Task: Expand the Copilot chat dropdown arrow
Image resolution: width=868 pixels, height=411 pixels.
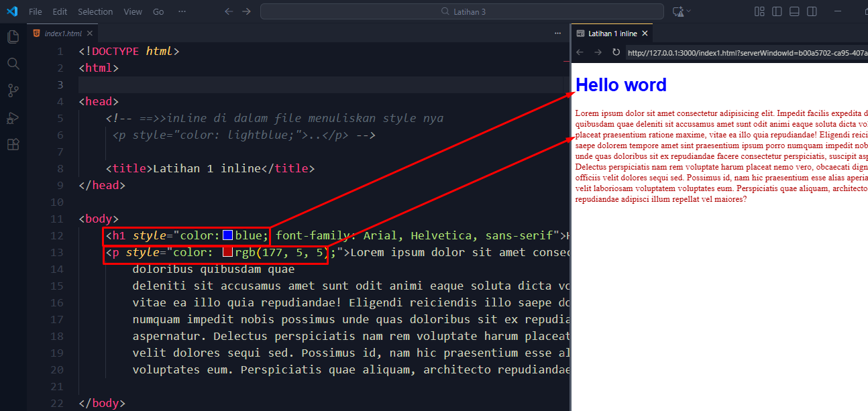Action: click(x=689, y=11)
